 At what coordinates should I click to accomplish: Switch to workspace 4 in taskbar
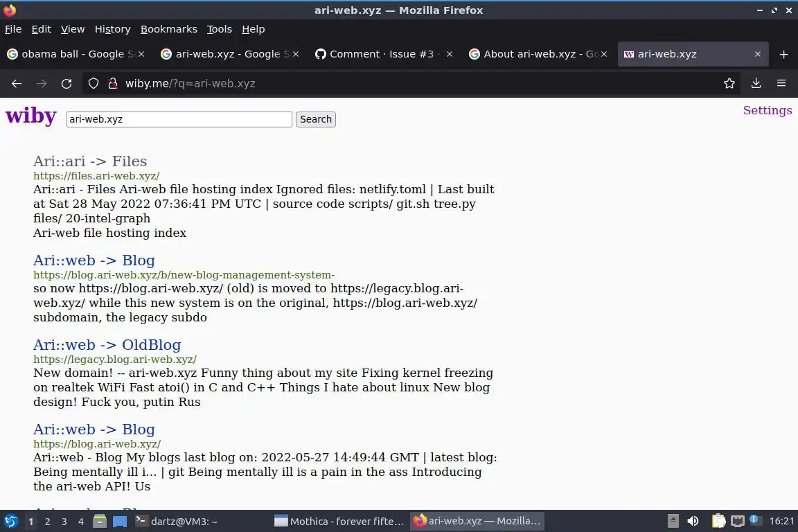click(x=80, y=522)
